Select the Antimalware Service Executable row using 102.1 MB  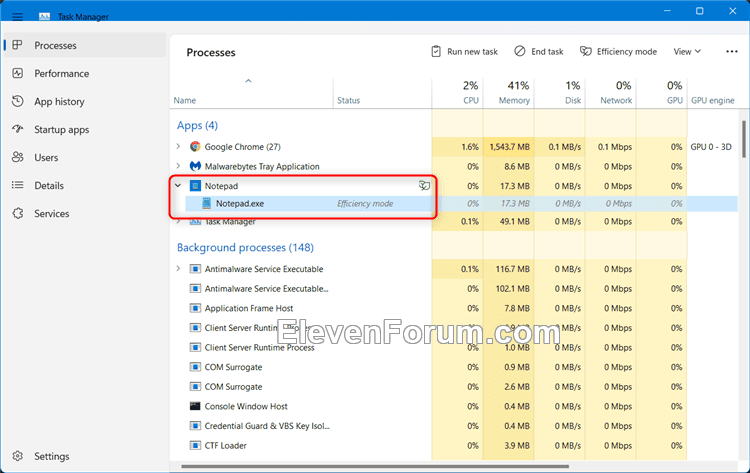(x=453, y=288)
